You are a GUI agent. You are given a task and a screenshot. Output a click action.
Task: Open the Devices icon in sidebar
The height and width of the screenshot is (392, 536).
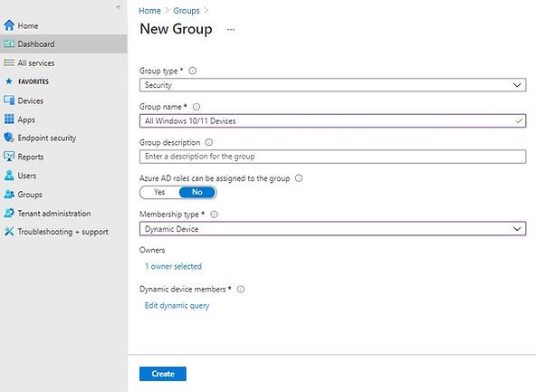(9, 100)
